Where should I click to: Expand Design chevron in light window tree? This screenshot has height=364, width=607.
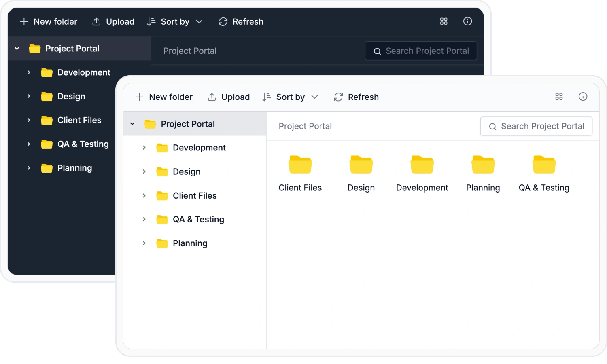(x=144, y=171)
